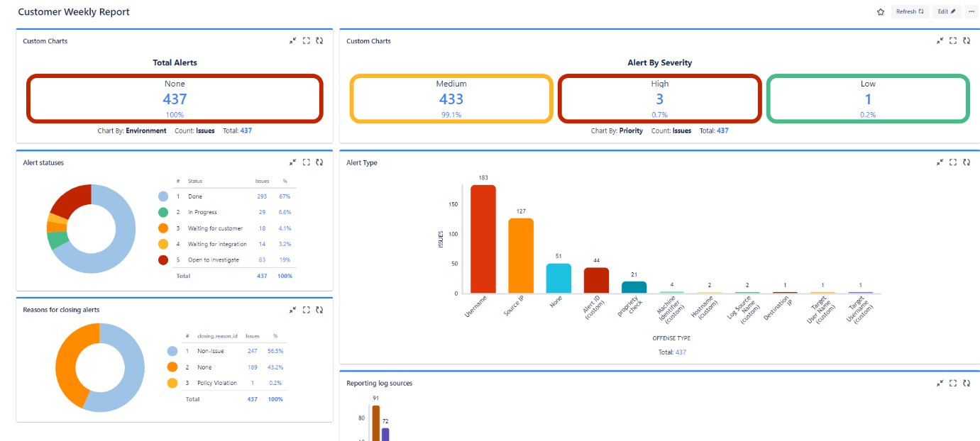
Task: Click the Edit dashboard button
Action: 947,12
